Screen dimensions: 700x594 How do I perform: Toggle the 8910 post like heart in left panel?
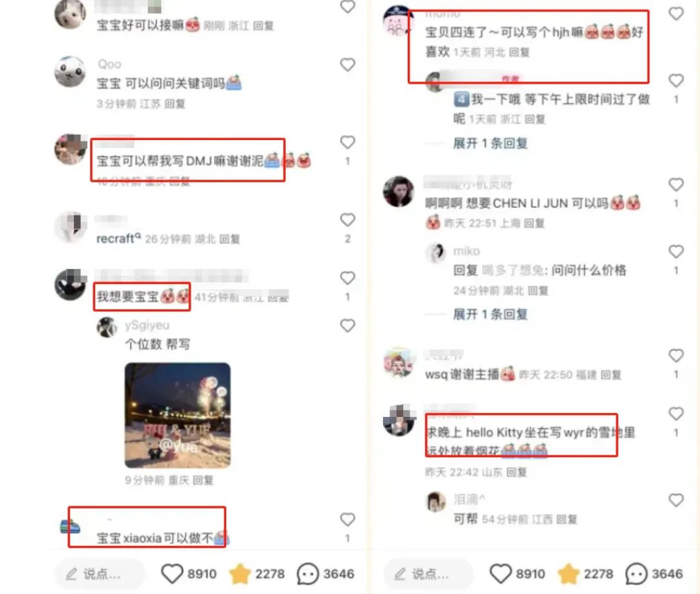tap(172, 573)
